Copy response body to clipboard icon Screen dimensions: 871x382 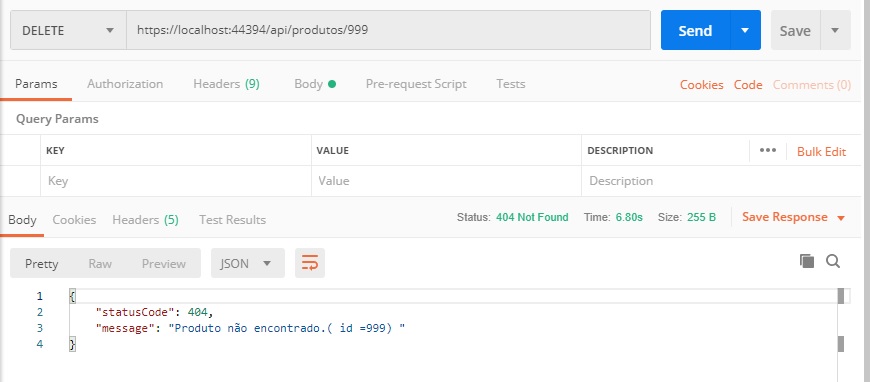pos(807,261)
